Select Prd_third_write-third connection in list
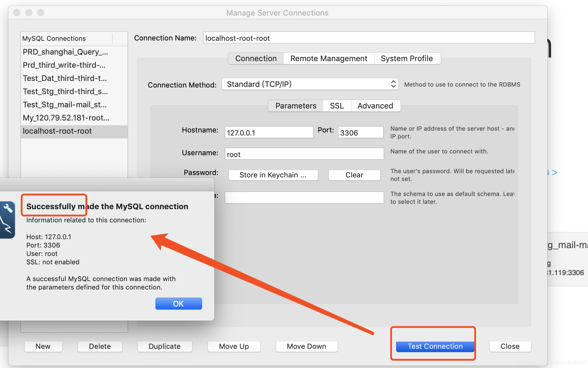The height and width of the screenshot is (368, 588). pos(74,65)
